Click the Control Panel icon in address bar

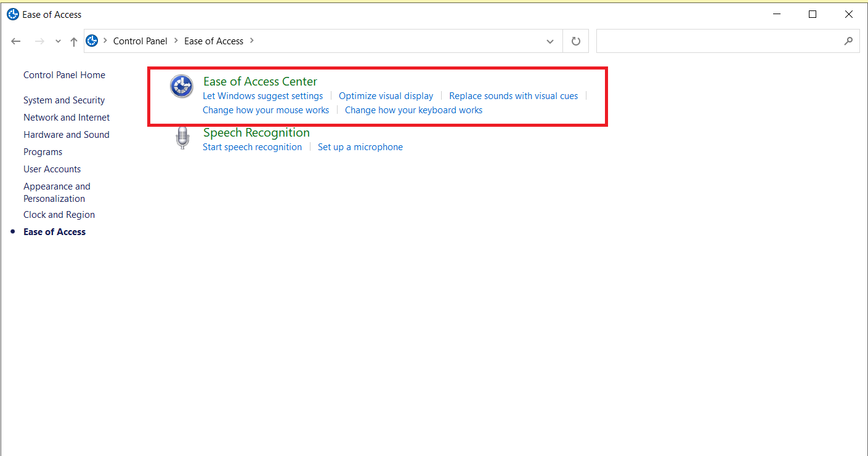pyautogui.click(x=92, y=41)
